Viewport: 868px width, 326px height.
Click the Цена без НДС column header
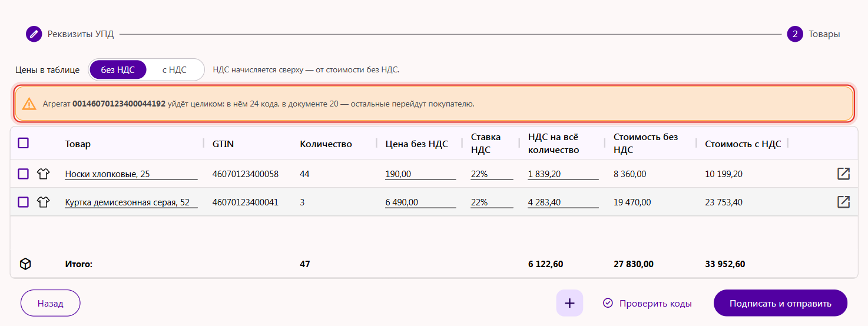point(417,144)
